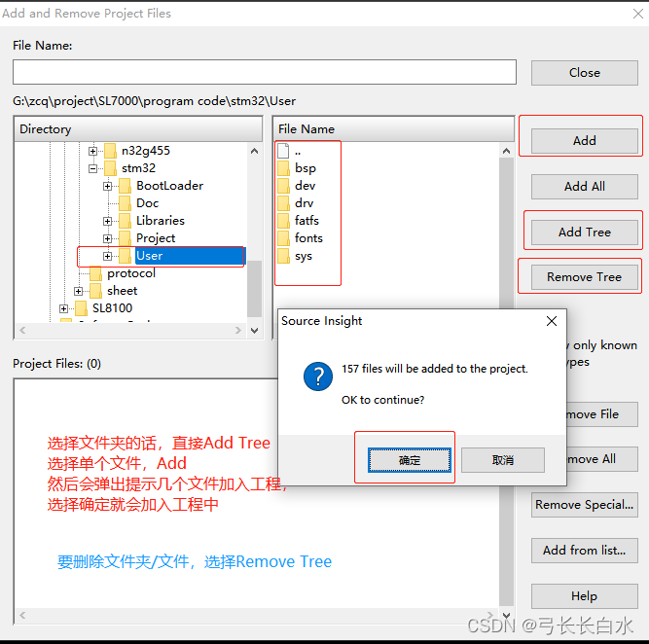Click Directory tree scroll-left arrow
The width and height of the screenshot is (649, 644).
tap(22, 331)
